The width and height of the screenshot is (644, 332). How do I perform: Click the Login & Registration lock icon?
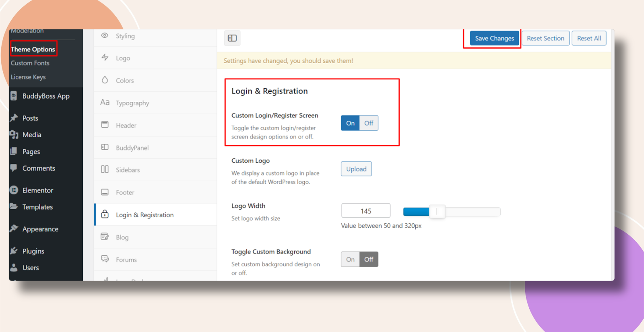(105, 214)
